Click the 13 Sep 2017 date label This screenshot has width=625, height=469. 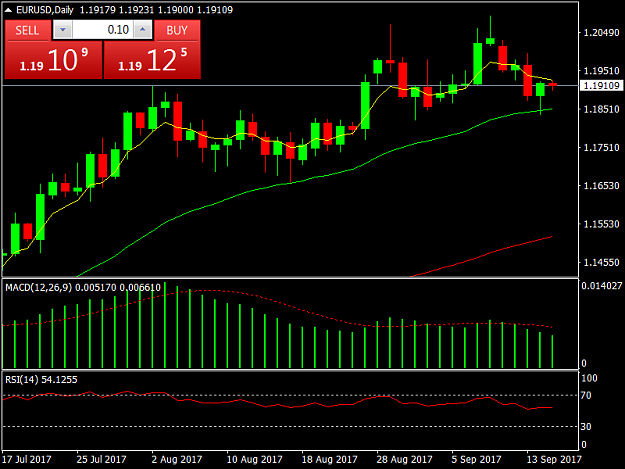554,459
